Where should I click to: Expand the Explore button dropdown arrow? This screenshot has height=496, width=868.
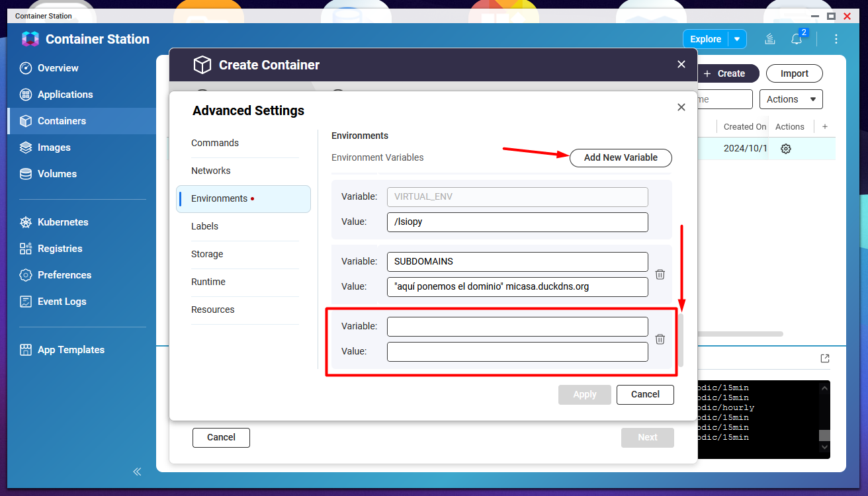click(x=737, y=39)
